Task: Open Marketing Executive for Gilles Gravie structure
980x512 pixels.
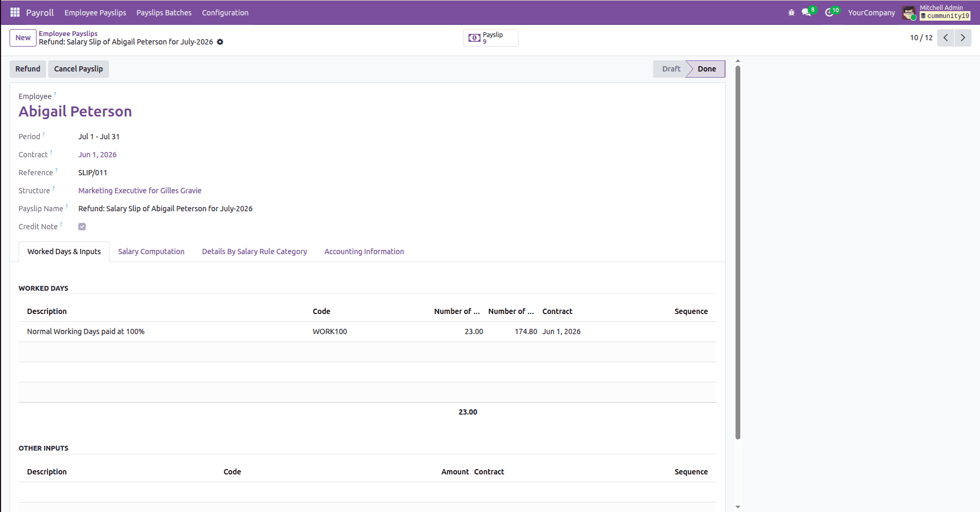Action: point(140,191)
